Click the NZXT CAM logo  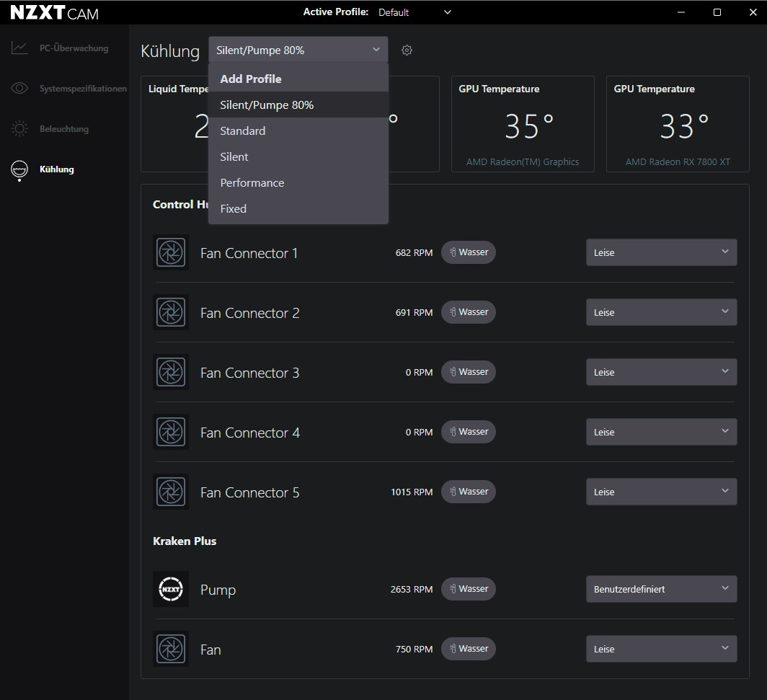pos(54,13)
